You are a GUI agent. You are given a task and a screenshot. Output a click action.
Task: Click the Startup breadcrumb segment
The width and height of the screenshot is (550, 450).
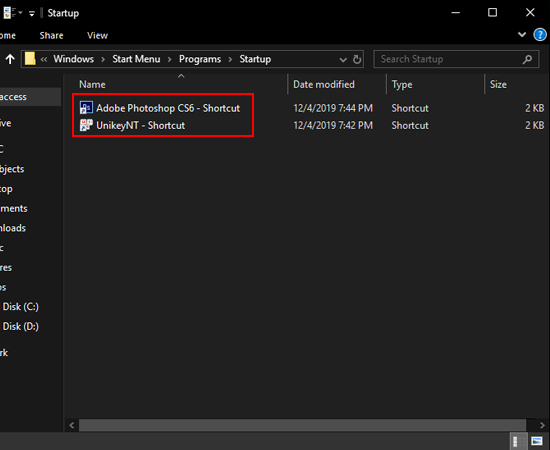pyautogui.click(x=255, y=59)
